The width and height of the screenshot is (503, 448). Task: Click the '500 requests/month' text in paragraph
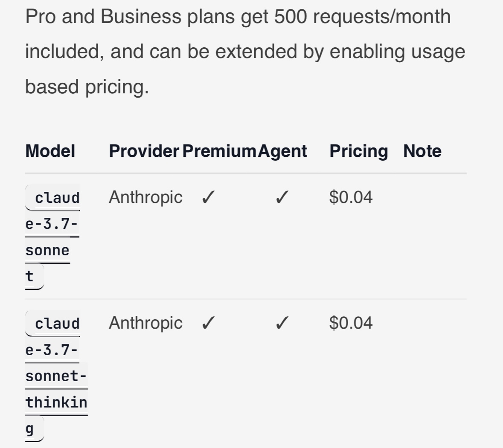[363, 17]
